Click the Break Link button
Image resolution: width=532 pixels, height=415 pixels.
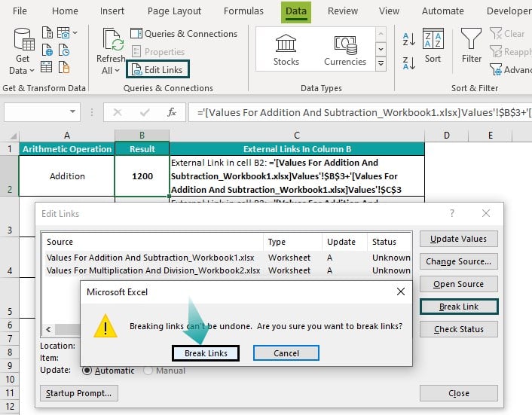(x=458, y=307)
